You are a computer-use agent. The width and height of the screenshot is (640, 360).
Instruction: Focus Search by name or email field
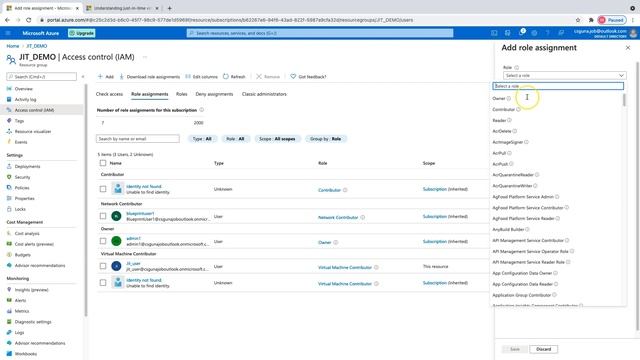point(138,139)
